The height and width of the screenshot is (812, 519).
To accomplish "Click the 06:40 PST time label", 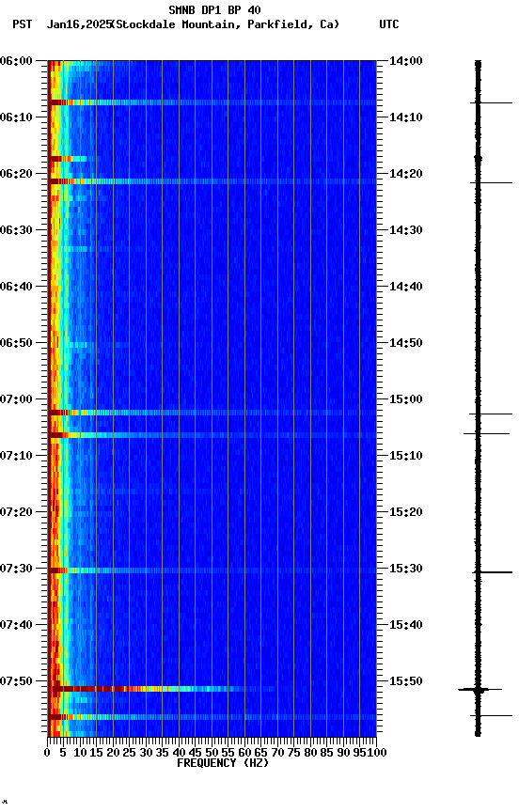I will click(x=16, y=287).
